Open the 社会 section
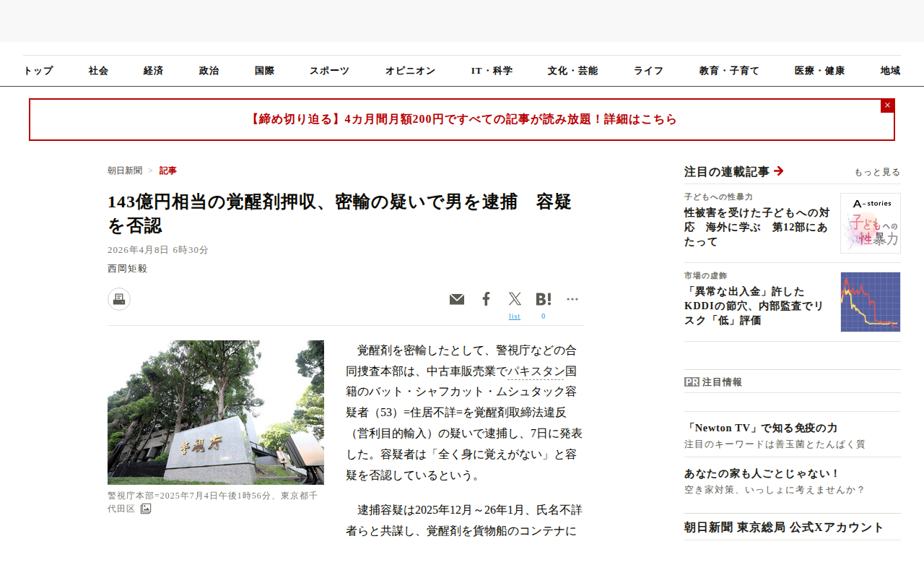Screen dimensions: 924x578 click(99, 71)
